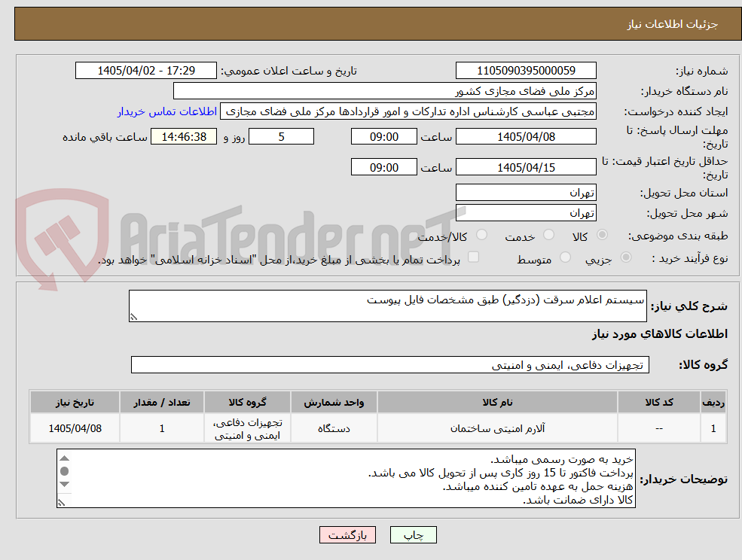The height and width of the screenshot is (560, 742).
Task: Click the گروه کالا field تجهیزات دفاعی
Action: coord(390,365)
